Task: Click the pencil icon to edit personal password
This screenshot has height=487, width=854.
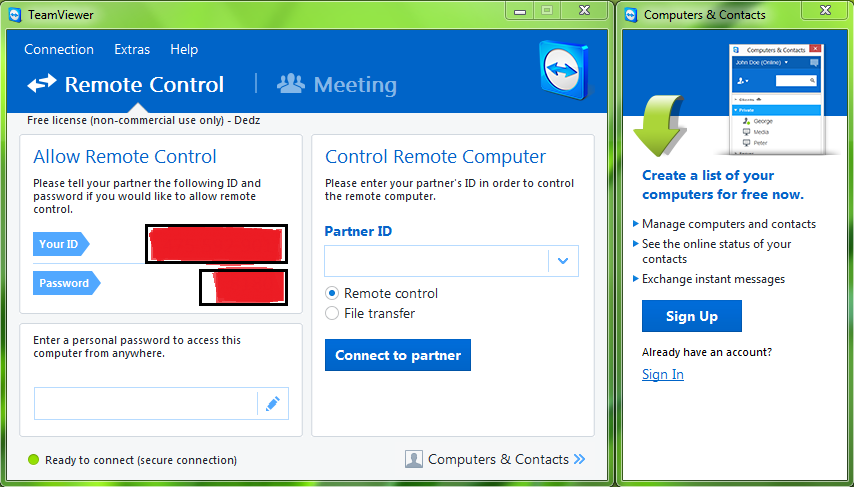Action: (272, 404)
